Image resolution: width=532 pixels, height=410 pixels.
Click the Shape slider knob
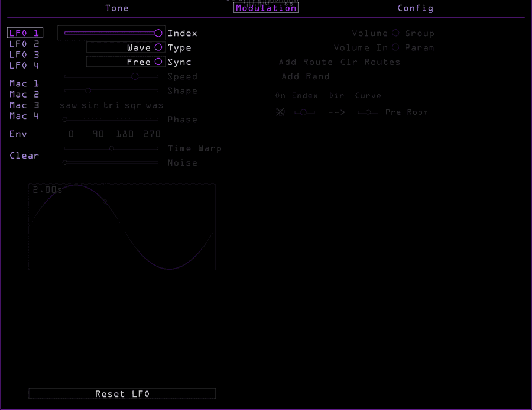pos(88,91)
